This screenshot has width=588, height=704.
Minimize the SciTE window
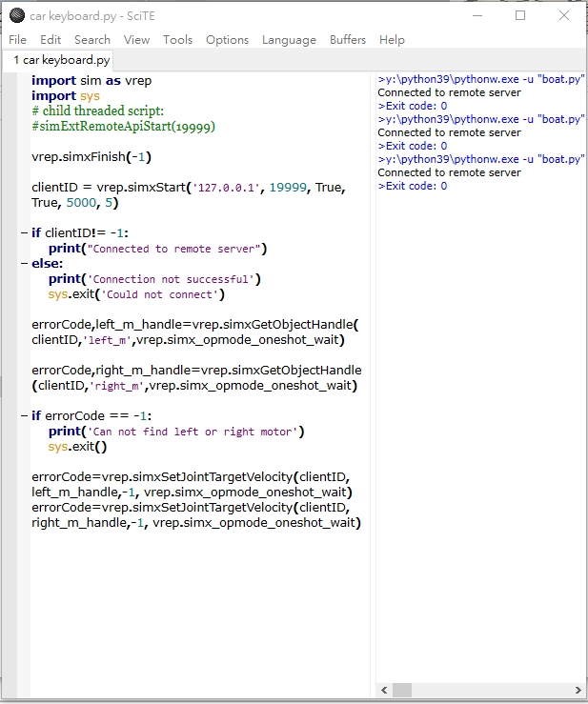[x=477, y=15]
